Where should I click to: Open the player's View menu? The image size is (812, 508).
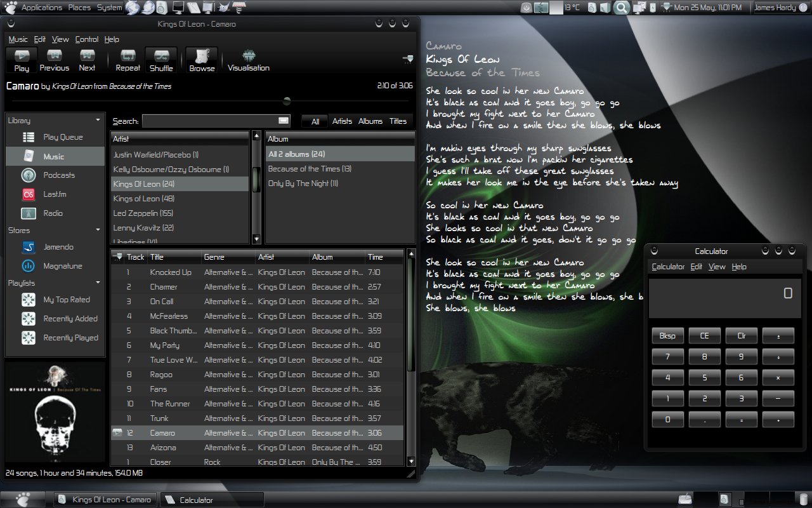(60, 39)
